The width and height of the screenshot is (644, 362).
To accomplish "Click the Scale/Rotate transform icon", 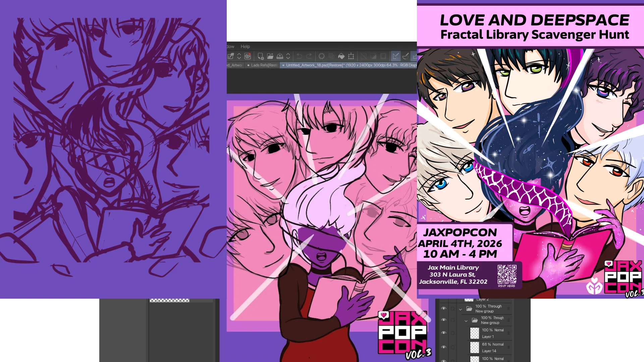I will coord(351,56).
